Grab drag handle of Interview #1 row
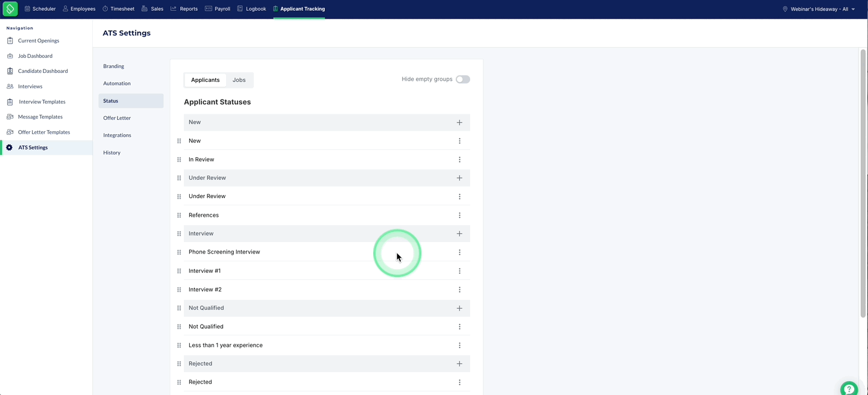868x395 pixels. click(179, 271)
